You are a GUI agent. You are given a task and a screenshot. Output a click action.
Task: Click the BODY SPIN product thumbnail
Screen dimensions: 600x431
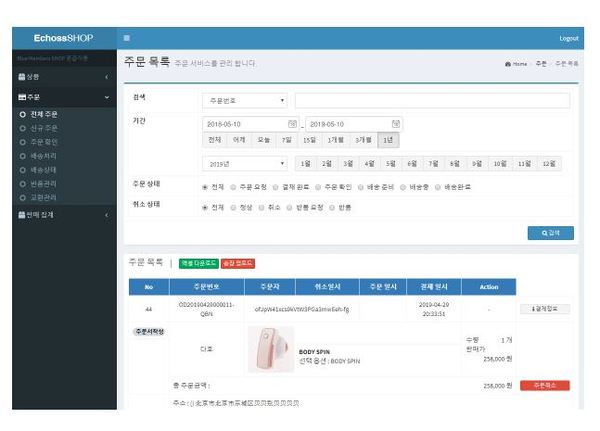(x=271, y=349)
